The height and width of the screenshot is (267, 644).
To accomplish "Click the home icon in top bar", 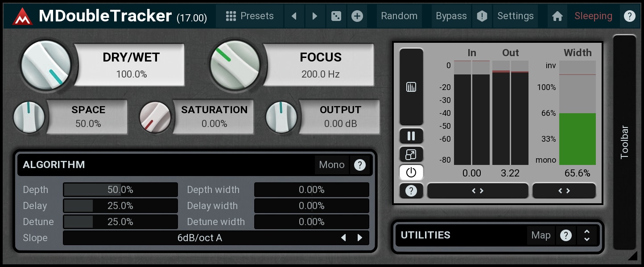I will point(557,16).
